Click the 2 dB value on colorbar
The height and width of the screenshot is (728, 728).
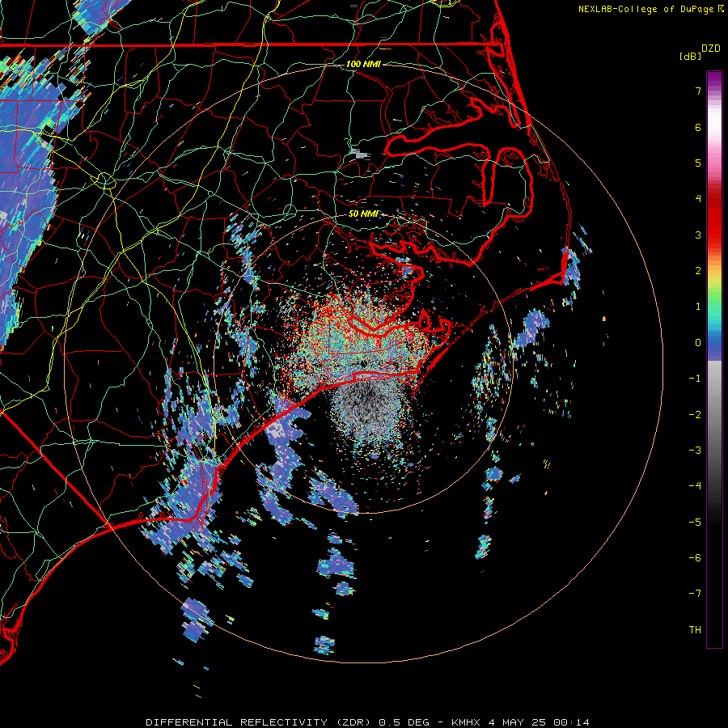(x=698, y=271)
